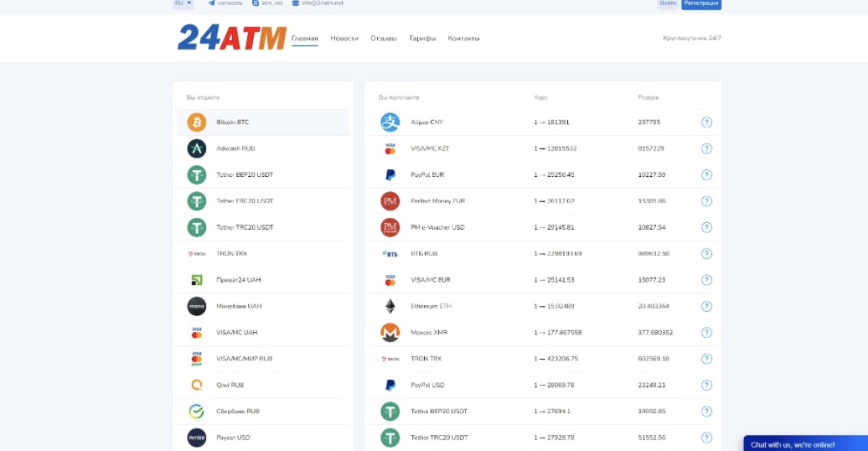
Task: Select the VISA/MC KZT card icon
Action: coord(390,148)
